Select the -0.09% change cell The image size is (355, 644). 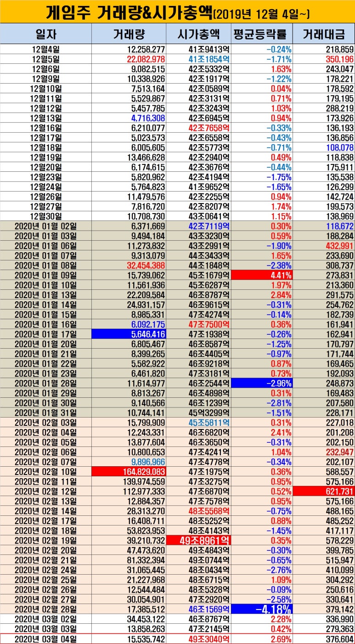tap(279, 590)
